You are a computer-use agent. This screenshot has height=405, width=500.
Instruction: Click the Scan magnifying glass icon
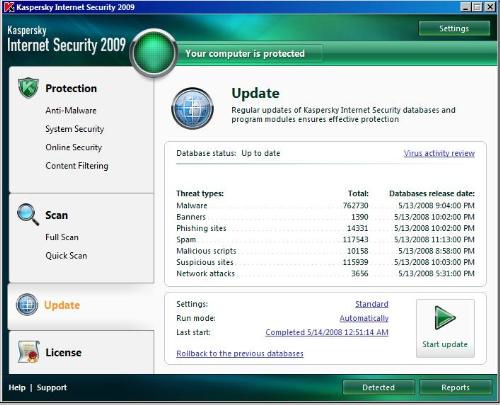tap(28, 214)
